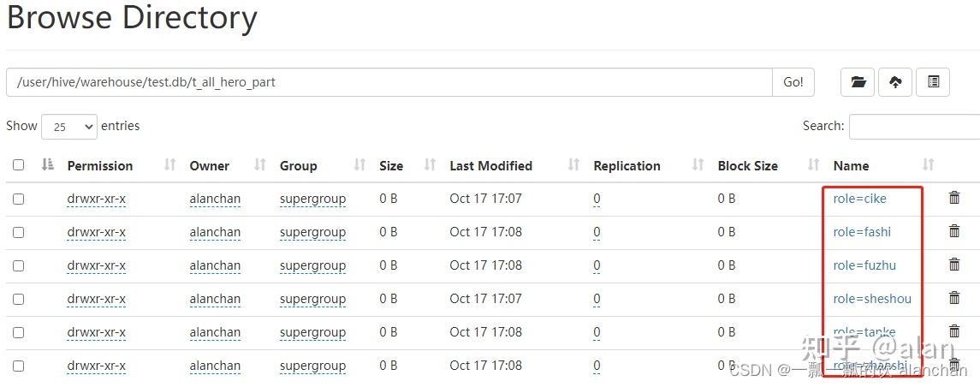Click the upload files icon
The height and width of the screenshot is (387, 980).
(895, 82)
